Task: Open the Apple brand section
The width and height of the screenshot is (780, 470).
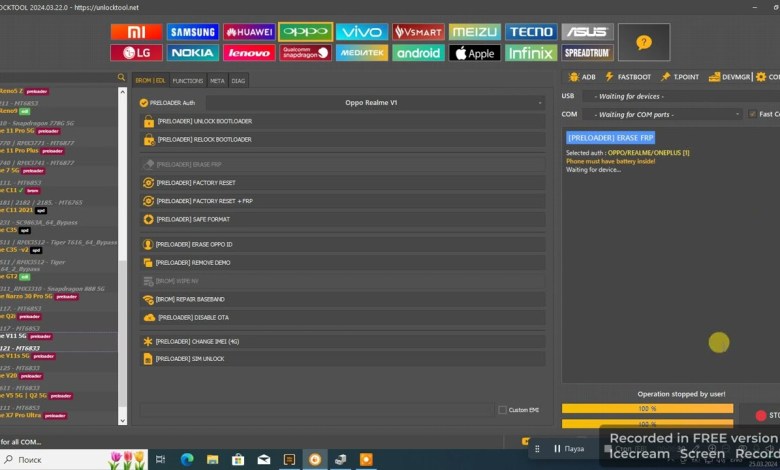Action: tap(474, 52)
